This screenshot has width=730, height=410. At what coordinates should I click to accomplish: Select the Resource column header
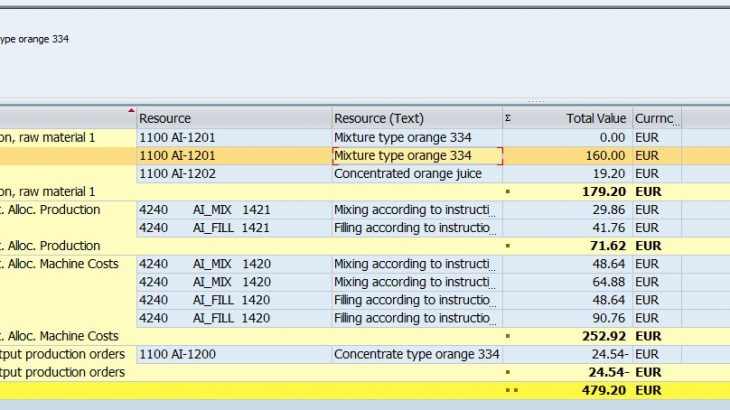pos(233,118)
